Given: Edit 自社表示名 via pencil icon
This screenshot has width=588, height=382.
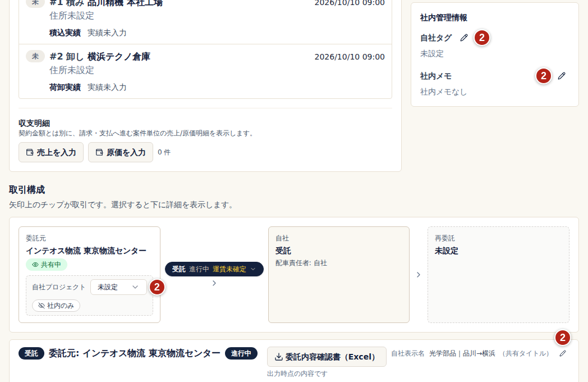Looking at the screenshot, I should (x=563, y=353).
